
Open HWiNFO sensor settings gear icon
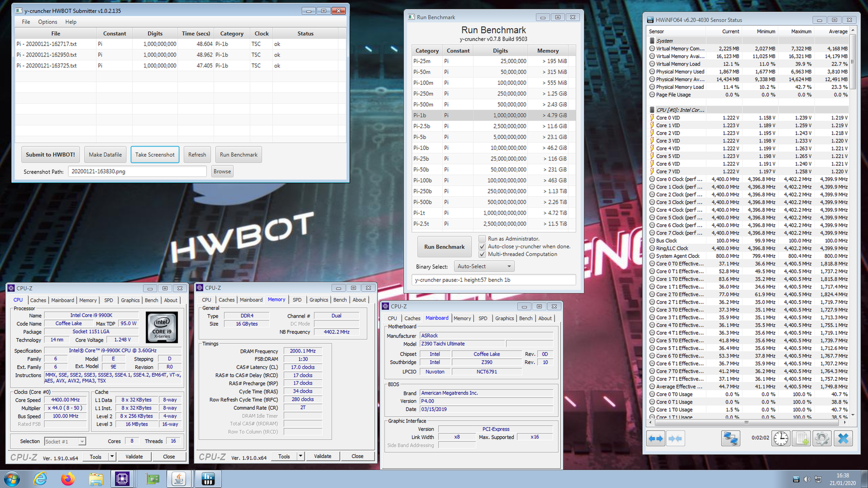pos(822,438)
